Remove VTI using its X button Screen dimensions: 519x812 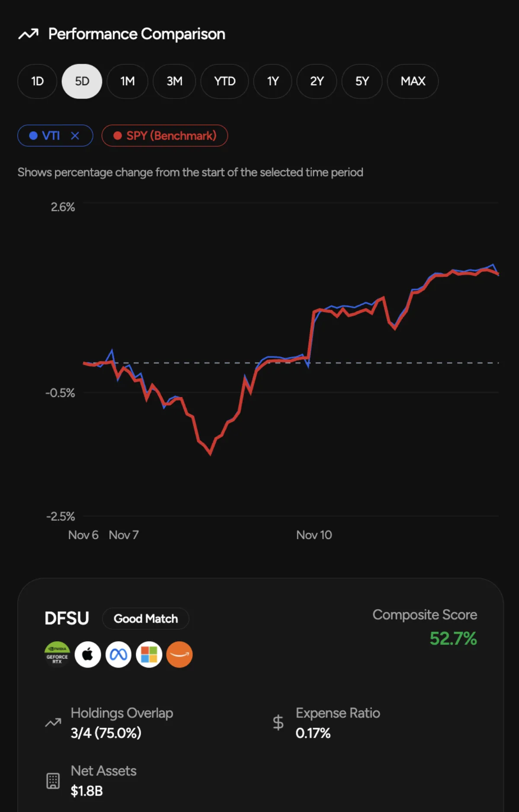[x=76, y=135]
